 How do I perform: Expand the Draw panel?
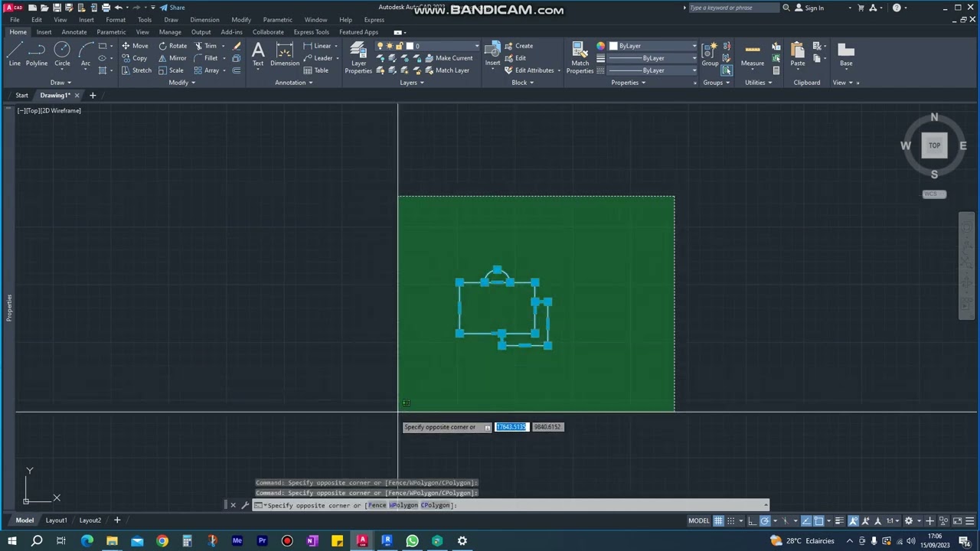[60, 83]
